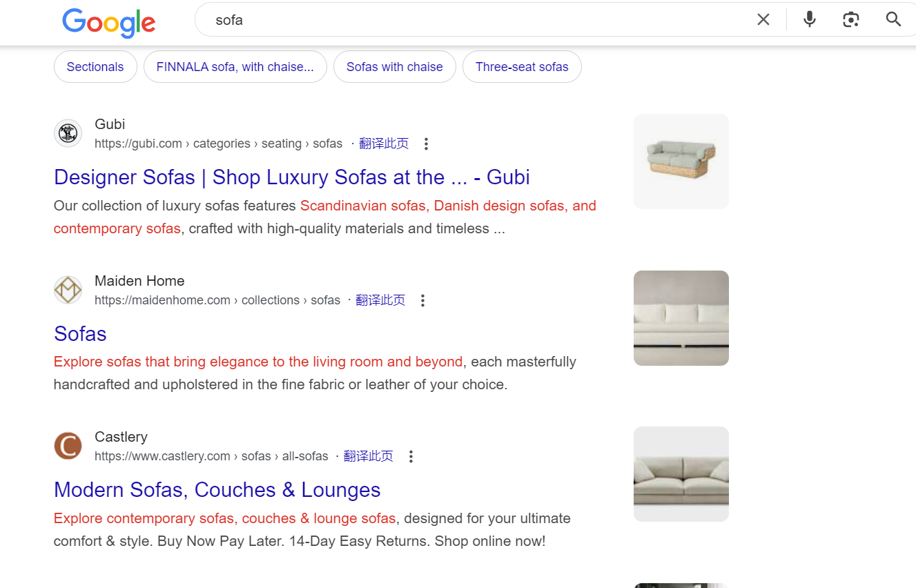Clear the search box with X icon
Image resolution: width=916 pixels, height=588 pixels.
pos(763,20)
